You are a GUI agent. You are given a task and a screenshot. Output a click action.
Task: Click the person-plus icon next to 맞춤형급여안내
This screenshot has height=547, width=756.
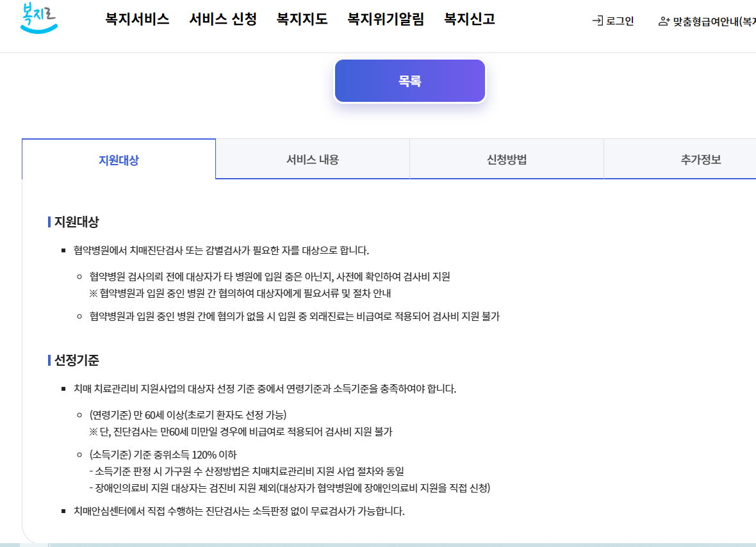tap(663, 21)
